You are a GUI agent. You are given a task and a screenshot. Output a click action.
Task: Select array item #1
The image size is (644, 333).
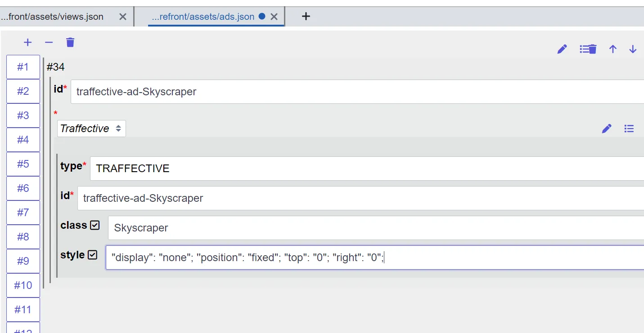(x=23, y=67)
